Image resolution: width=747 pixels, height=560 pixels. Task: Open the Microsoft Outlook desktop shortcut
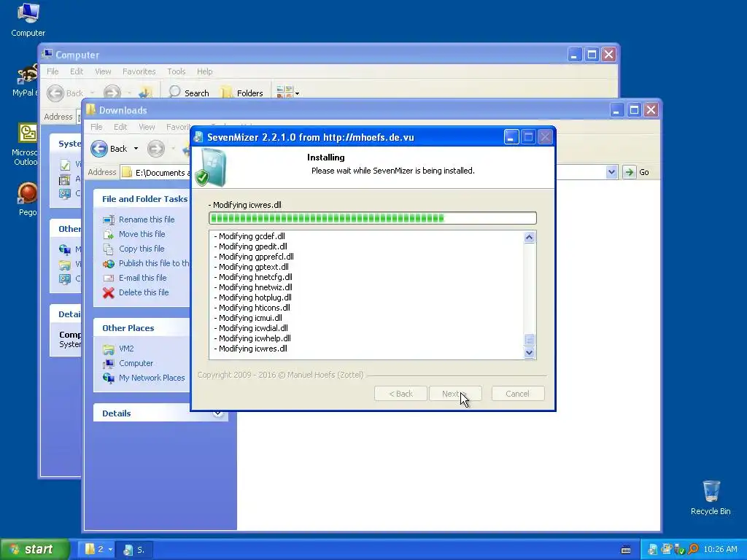(x=26, y=144)
